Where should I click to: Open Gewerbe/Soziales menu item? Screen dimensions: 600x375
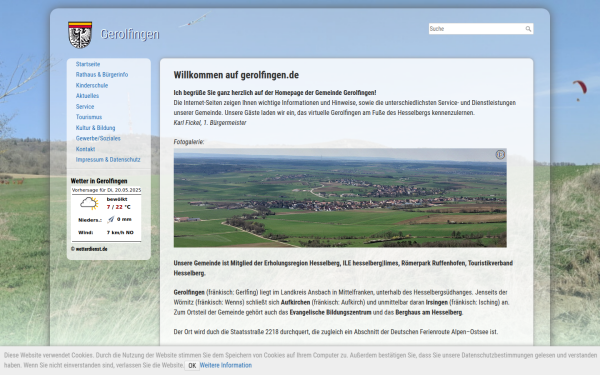pyautogui.click(x=98, y=138)
